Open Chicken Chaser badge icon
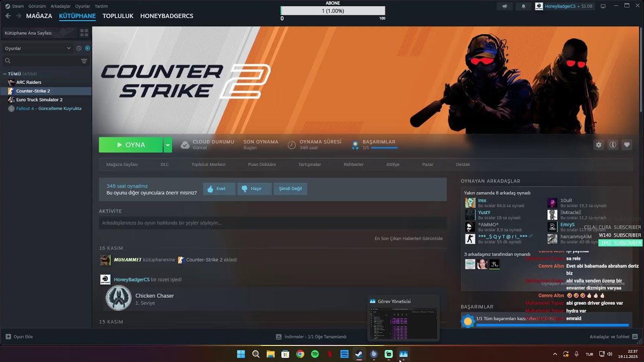The height and width of the screenshot is (362, 644). (x=118, y=298)
